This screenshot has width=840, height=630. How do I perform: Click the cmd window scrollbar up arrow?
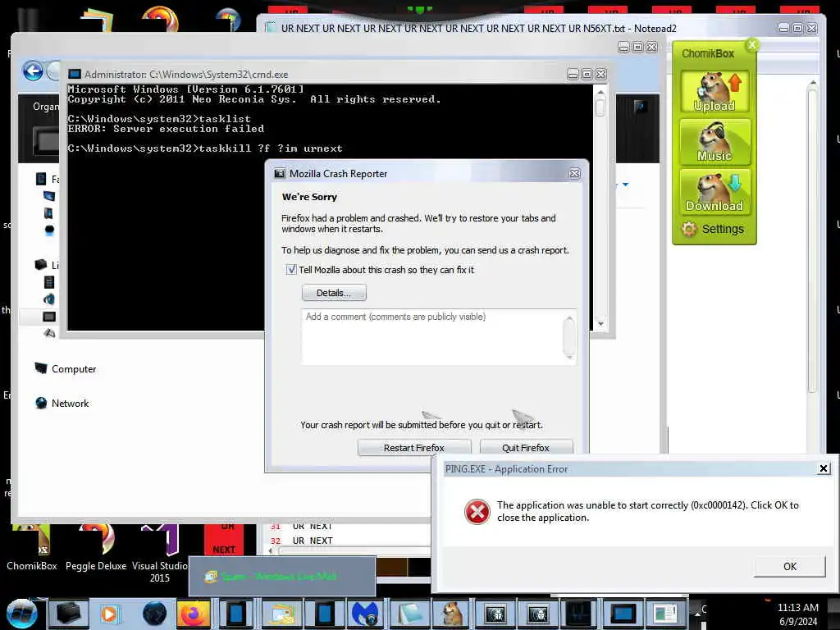[x=600, y=92]
